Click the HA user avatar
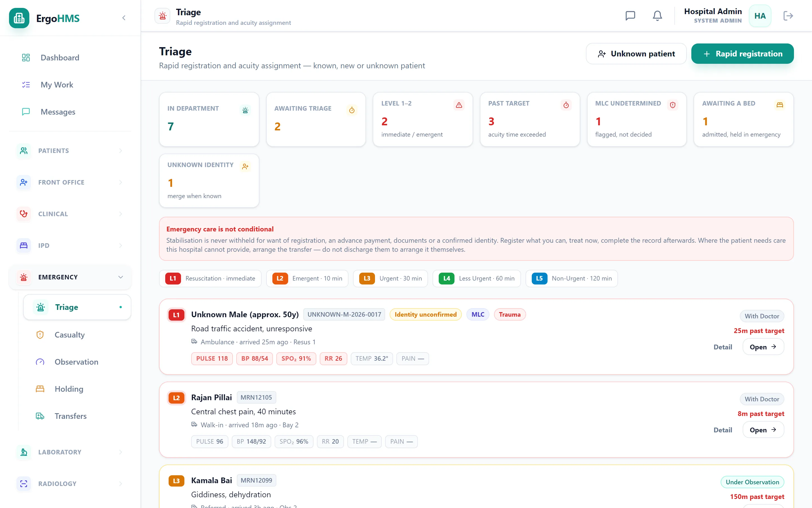 pos(760,16)
